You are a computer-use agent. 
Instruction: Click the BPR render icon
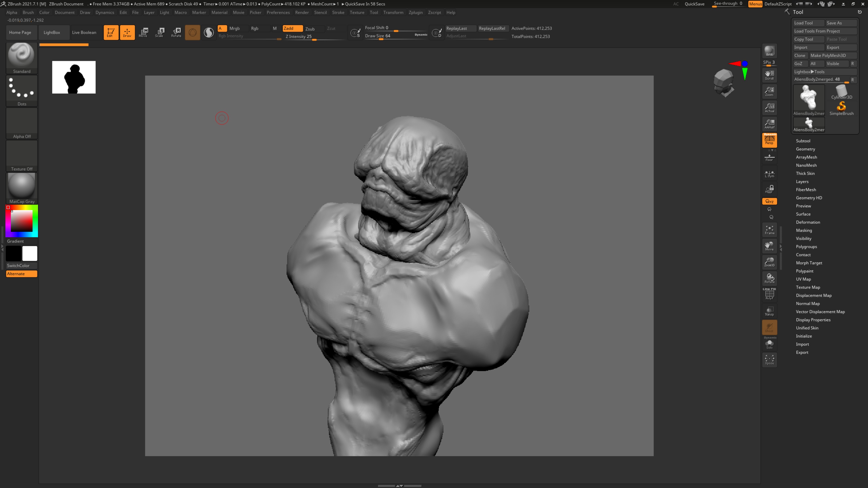769,51
